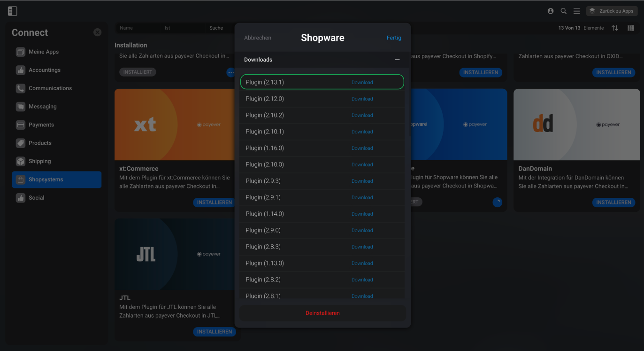Install the Shopify plugin

click(481, 72)
